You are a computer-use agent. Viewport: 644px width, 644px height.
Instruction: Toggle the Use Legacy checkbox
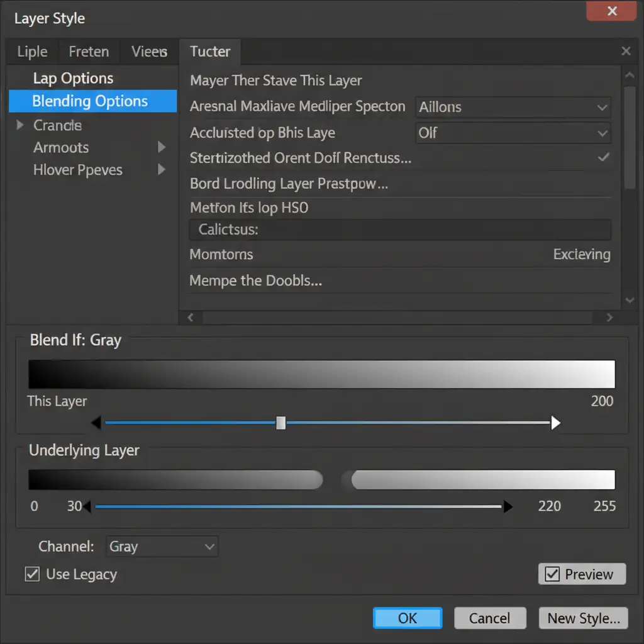(32, 574)
